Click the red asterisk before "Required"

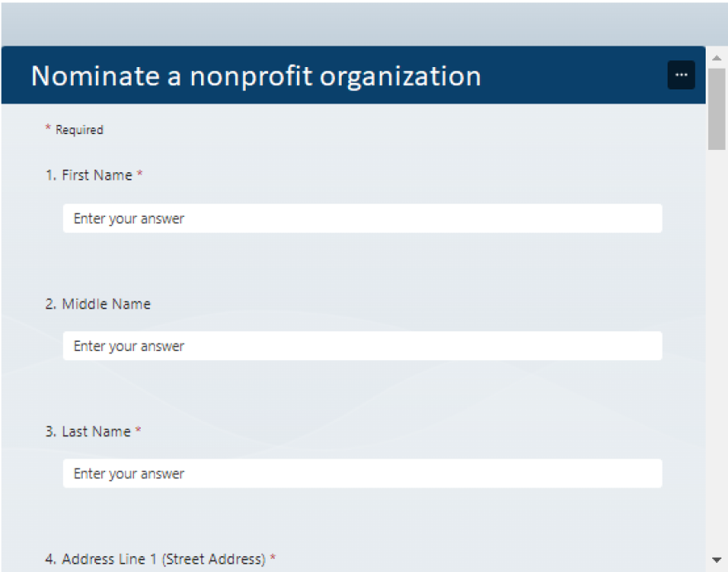click(48, 129)
